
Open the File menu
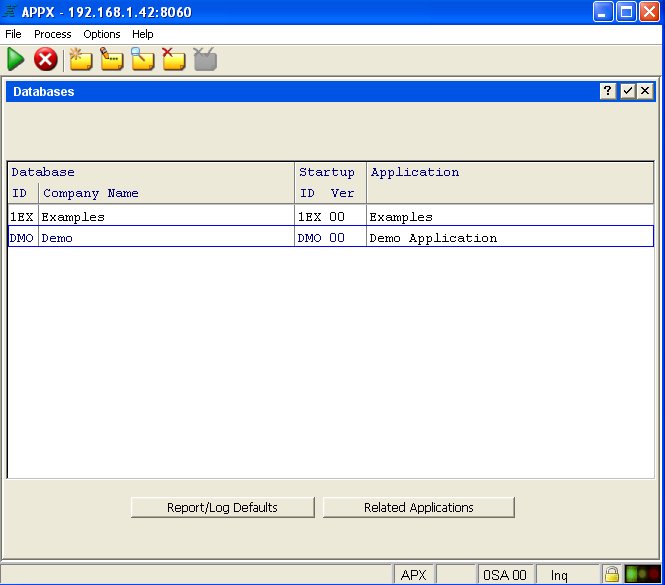14,34
